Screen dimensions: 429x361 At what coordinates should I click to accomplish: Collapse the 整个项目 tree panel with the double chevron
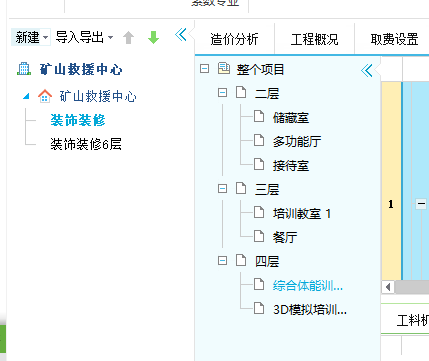[x=367, y=70]
